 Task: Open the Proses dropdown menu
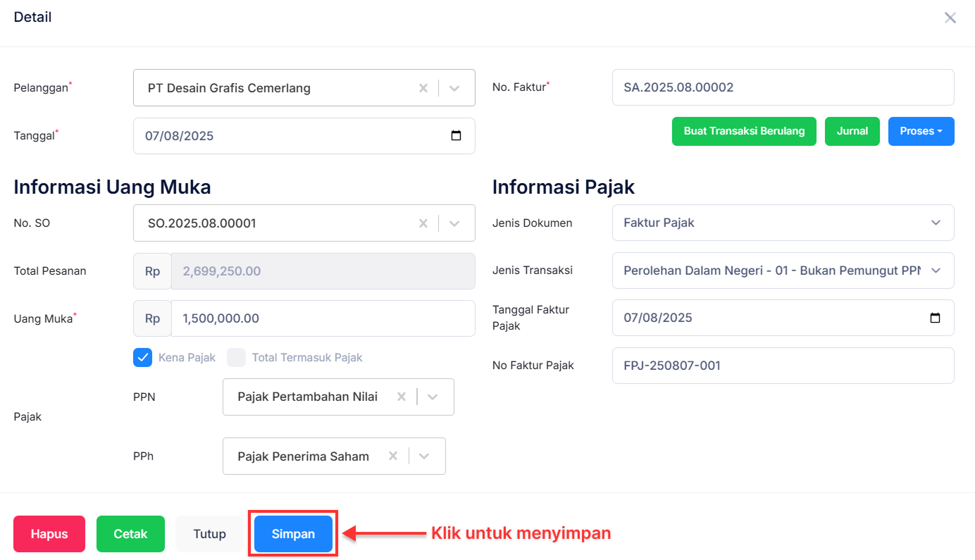click(x=921, y=131)
